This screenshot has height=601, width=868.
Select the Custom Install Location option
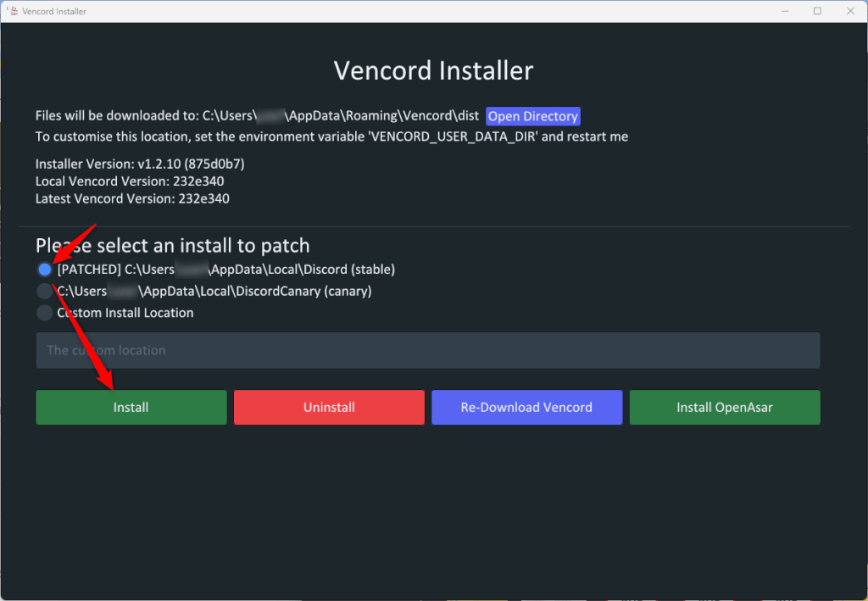43,312
